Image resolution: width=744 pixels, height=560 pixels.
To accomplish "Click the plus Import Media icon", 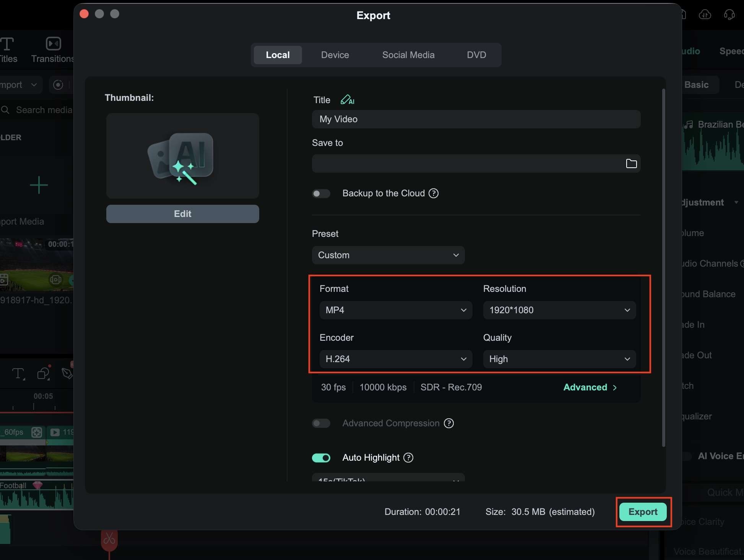I will pos(39,185).
